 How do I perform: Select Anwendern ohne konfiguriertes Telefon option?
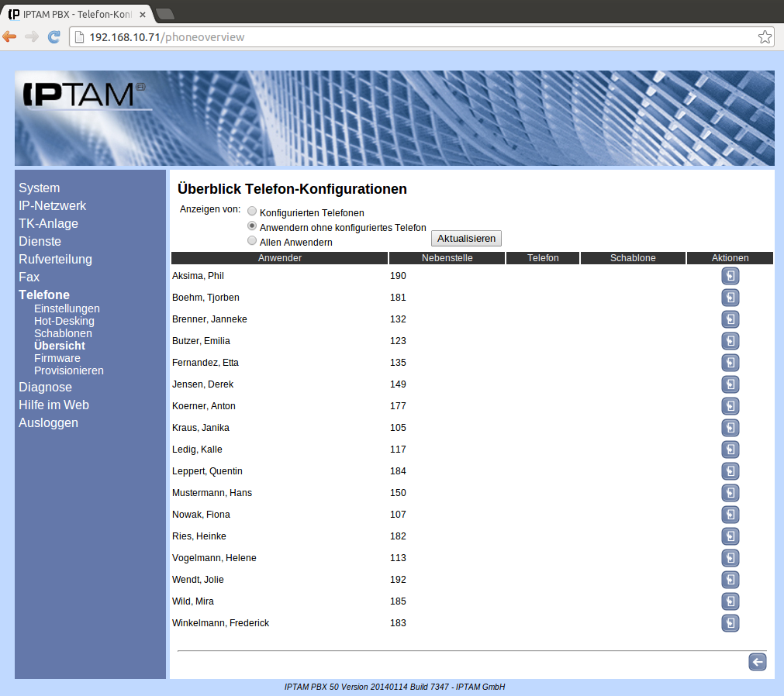tap(252, 226)
